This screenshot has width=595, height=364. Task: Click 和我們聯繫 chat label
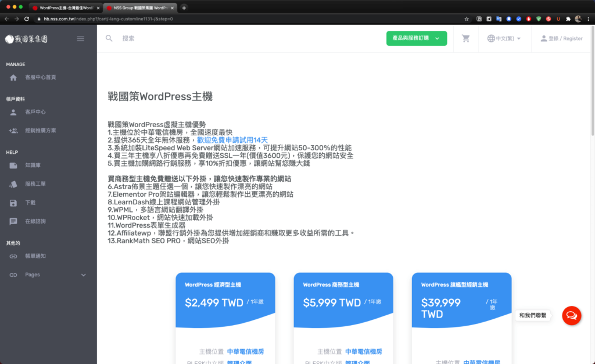pyautogui.click(x=533, y=315)
